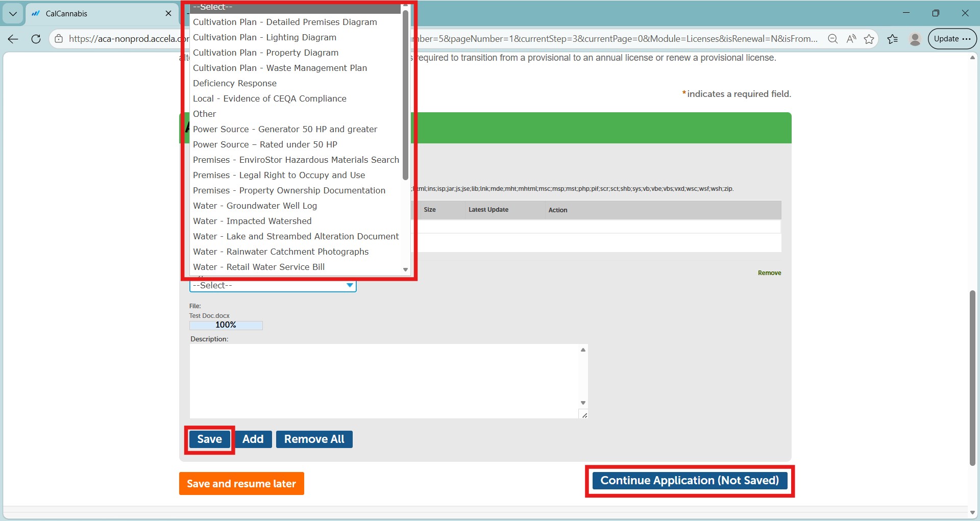Screen dimensions: 980x521
Task: Click inside the Description text area
Action: [384, 381]
